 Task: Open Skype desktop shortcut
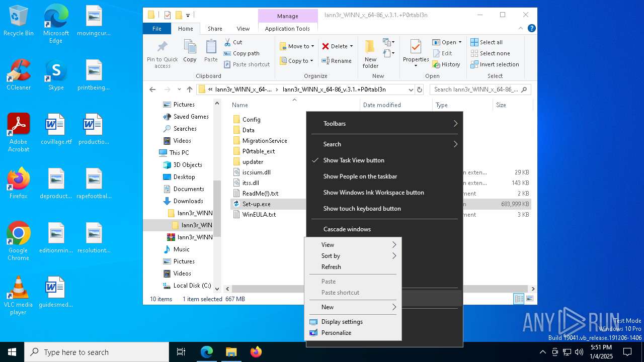56,75
